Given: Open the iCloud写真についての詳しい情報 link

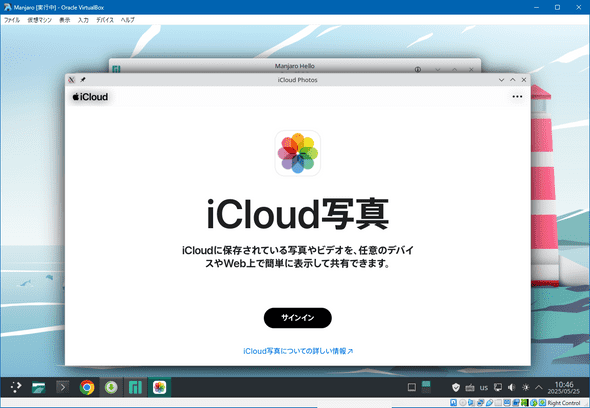Looking at the screenshot, I should [x=298, y=351].
